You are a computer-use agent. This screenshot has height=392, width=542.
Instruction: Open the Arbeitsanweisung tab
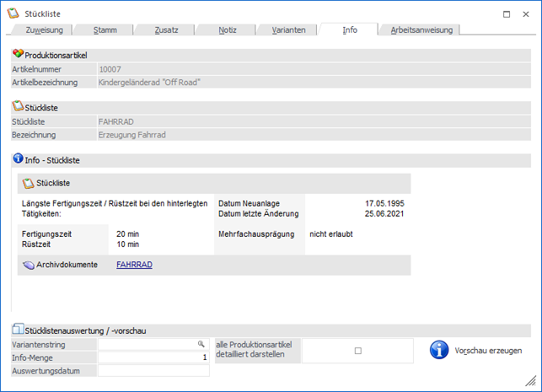(421, 30)
